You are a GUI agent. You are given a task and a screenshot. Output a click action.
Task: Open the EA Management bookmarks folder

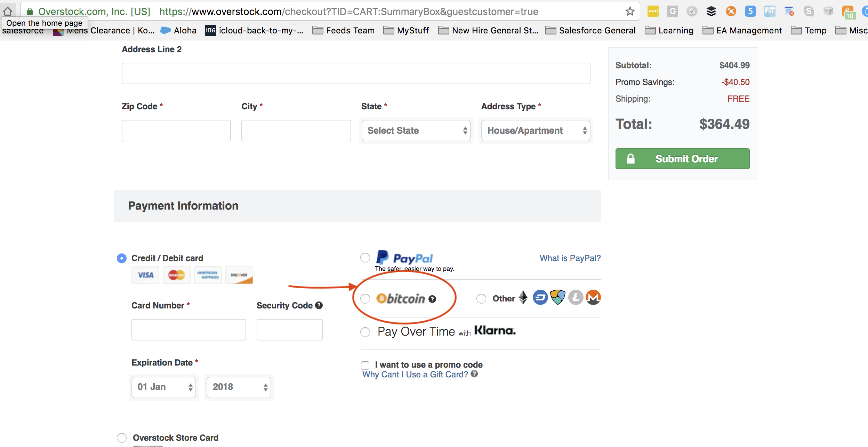pyautogui.click(x=742, y=31)
